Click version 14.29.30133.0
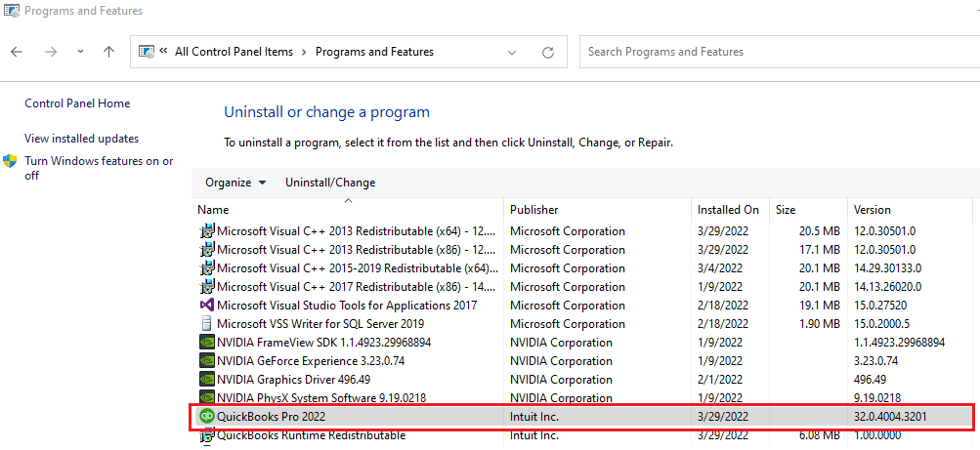The image size is (980, 450). 888,268
